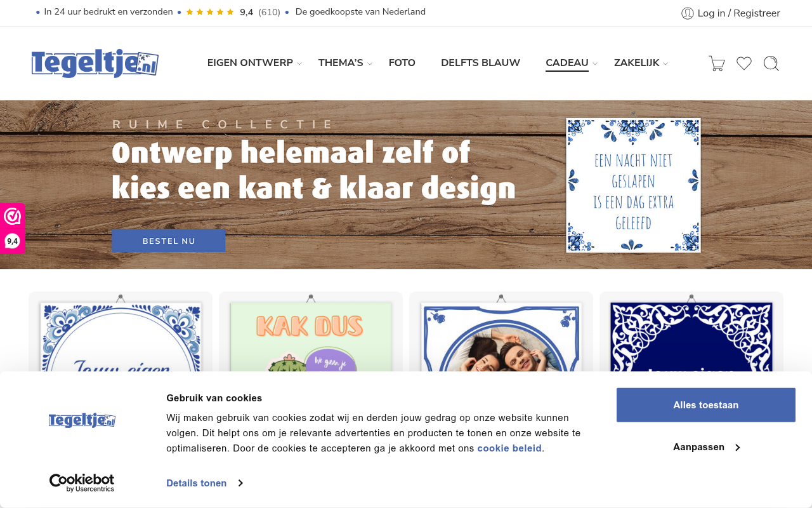Expand Details tonen in cookie banner
Image resolution: width=812 pixels, height=508 pixels.
(204, 483)
